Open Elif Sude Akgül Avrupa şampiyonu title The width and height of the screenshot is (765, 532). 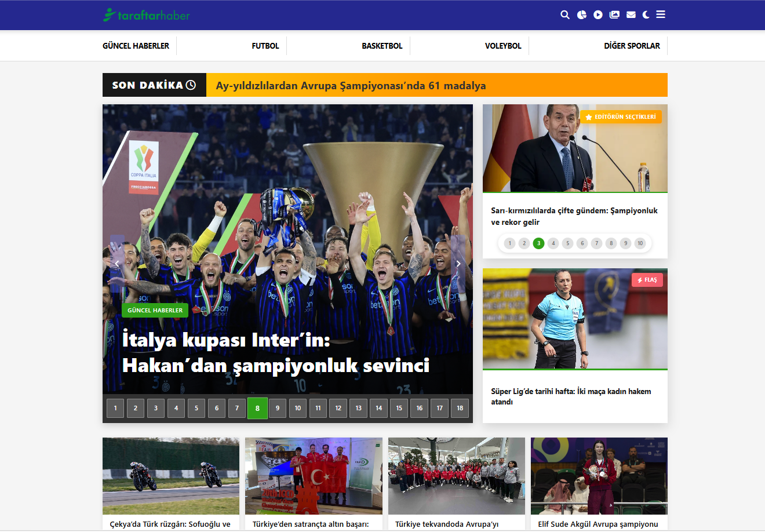(598, 524)
